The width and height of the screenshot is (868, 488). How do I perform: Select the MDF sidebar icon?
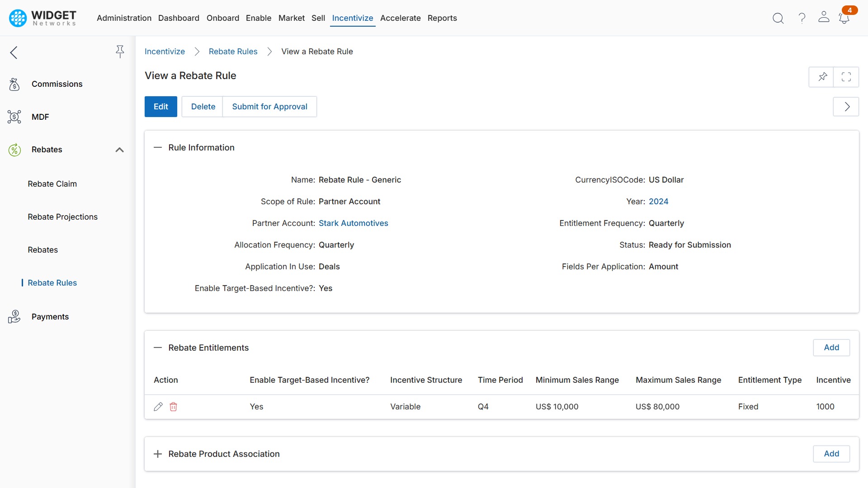click(x=14, y=117)
